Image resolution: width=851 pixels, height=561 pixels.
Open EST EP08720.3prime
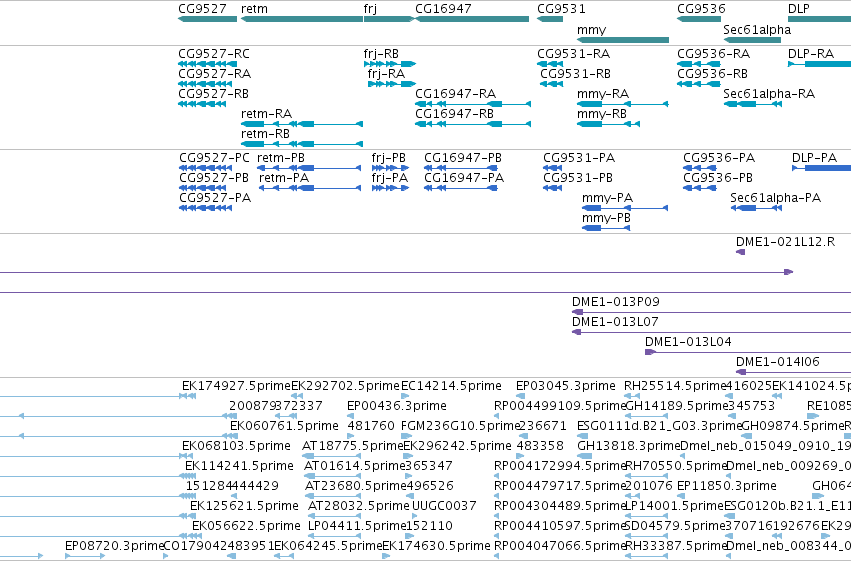[x=115, y=546]
